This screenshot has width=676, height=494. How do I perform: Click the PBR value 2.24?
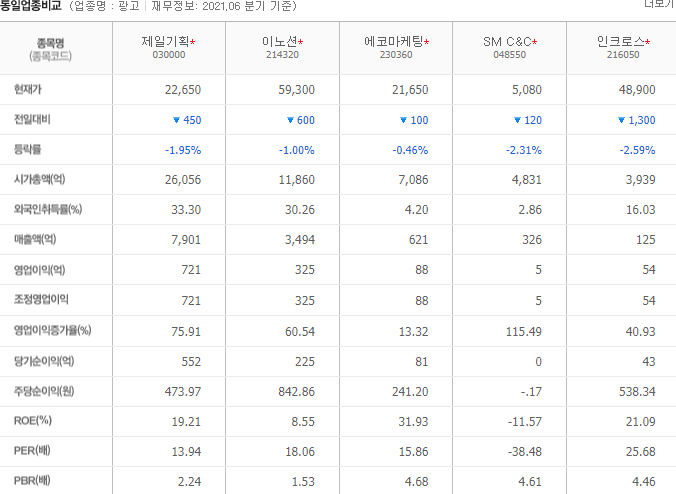190,481
